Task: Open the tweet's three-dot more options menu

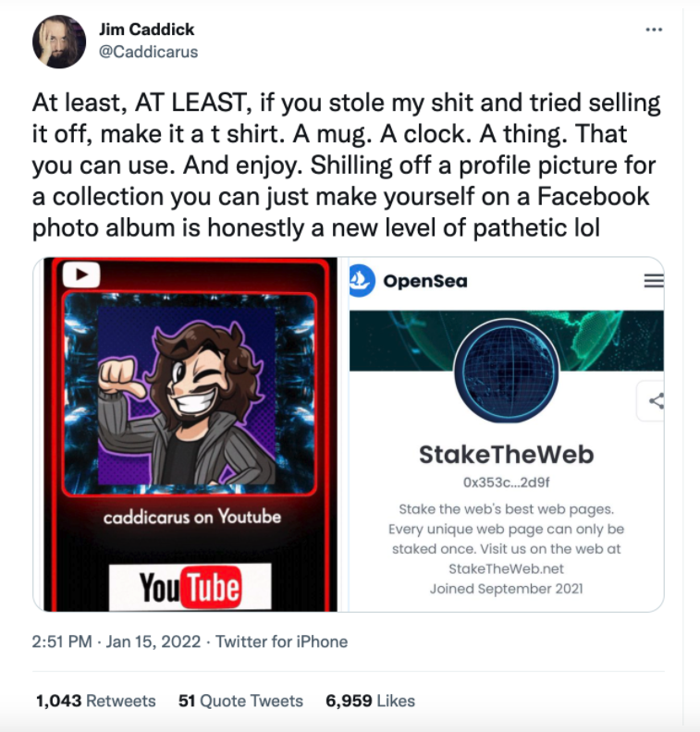Action: (653, 30)
